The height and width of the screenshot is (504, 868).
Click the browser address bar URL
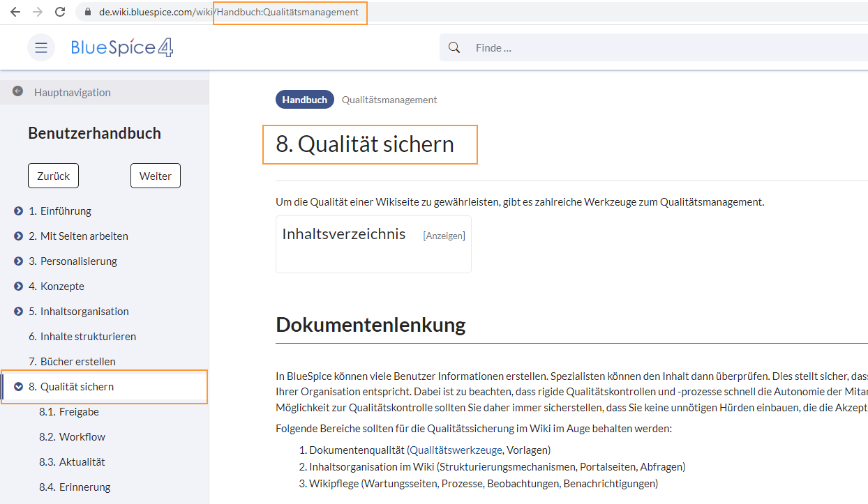tap(229, 12)
